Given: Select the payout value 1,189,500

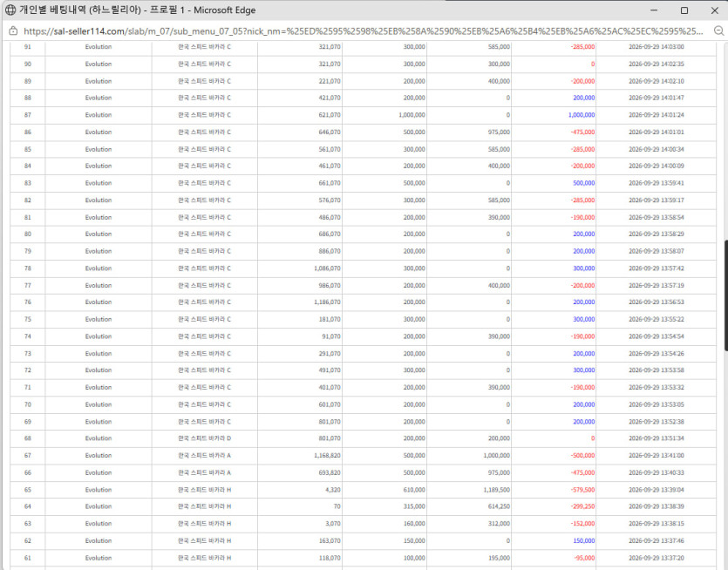Looking at the screenshot, I should [x=497, y=490].
